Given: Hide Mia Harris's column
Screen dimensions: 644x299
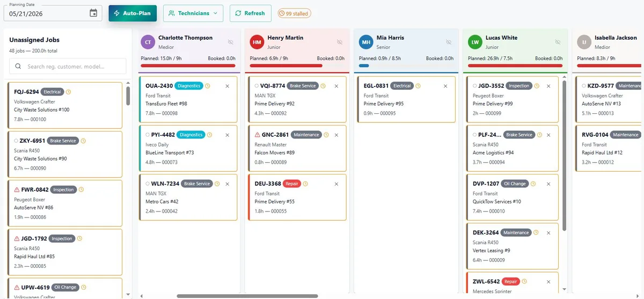Looking at the screenshot, I should coord(449,42).
